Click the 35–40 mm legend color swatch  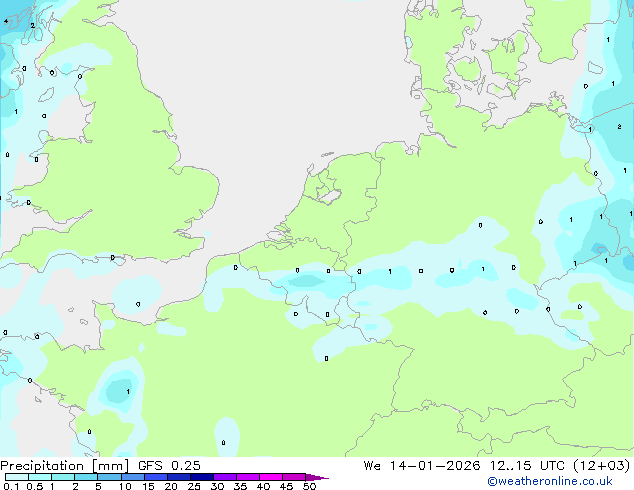(x=247, y=477)
